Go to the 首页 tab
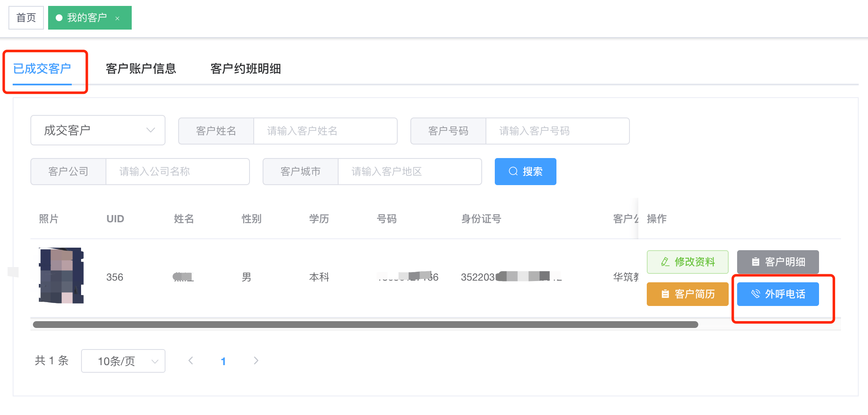This screenshot has height=415, width=868. tap(26, 18)
